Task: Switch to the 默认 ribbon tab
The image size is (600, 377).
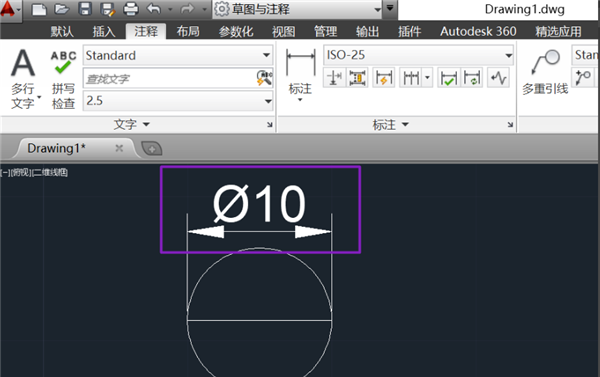Action: (x=62, y=31)
